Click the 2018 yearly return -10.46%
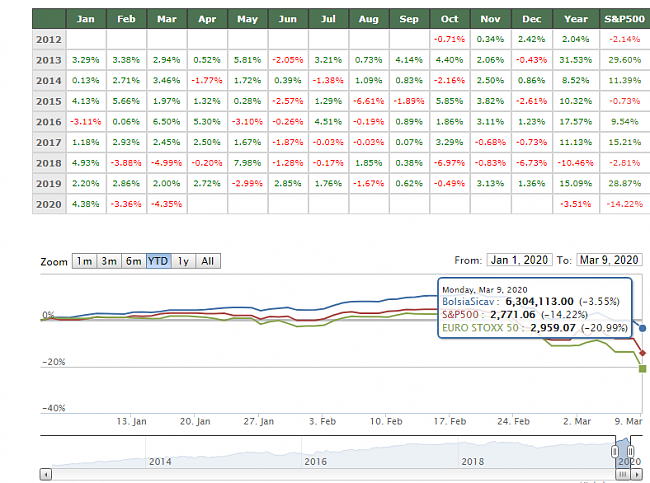The image size is (650, 483). (576, 163)
